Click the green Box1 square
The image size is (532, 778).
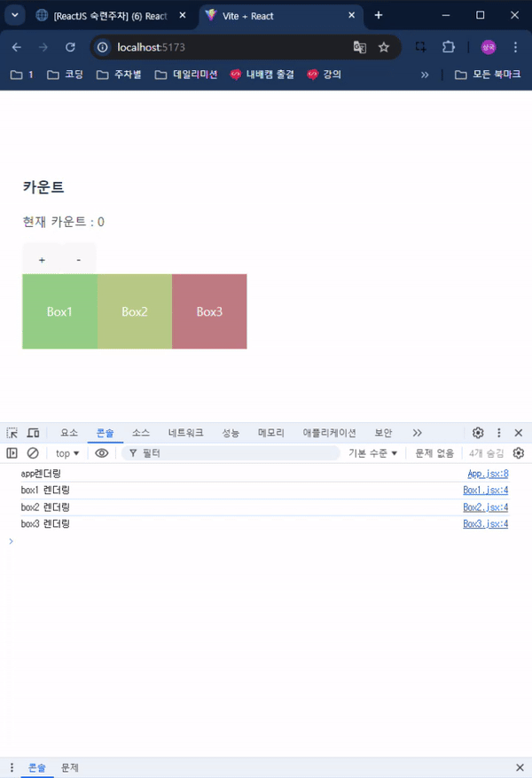(59, 311)
